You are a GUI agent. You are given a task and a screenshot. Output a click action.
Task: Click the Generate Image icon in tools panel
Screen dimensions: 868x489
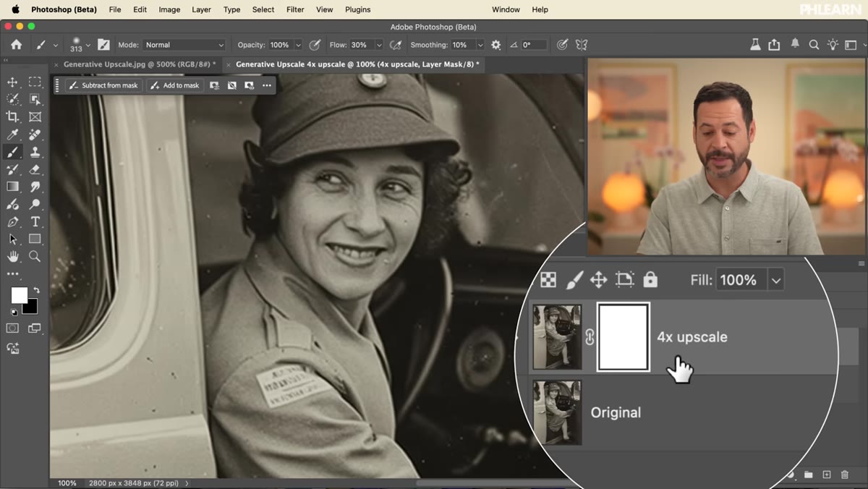pos(12,347)
